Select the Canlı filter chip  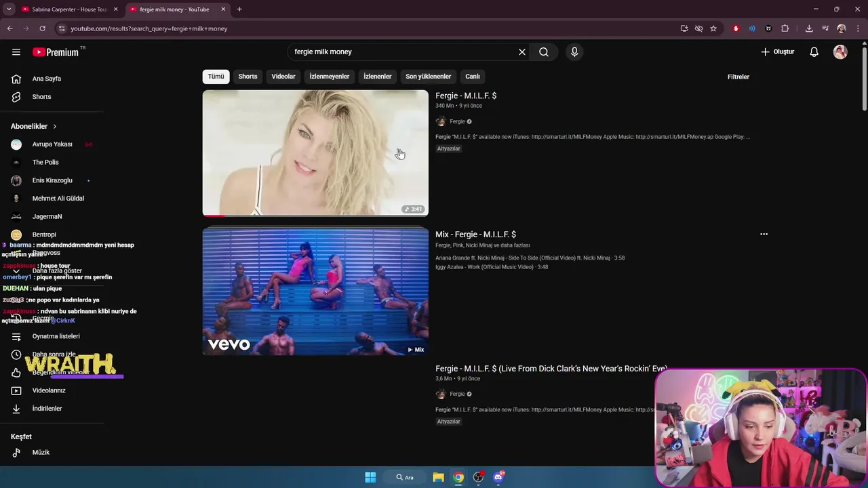tap(473, 77)
